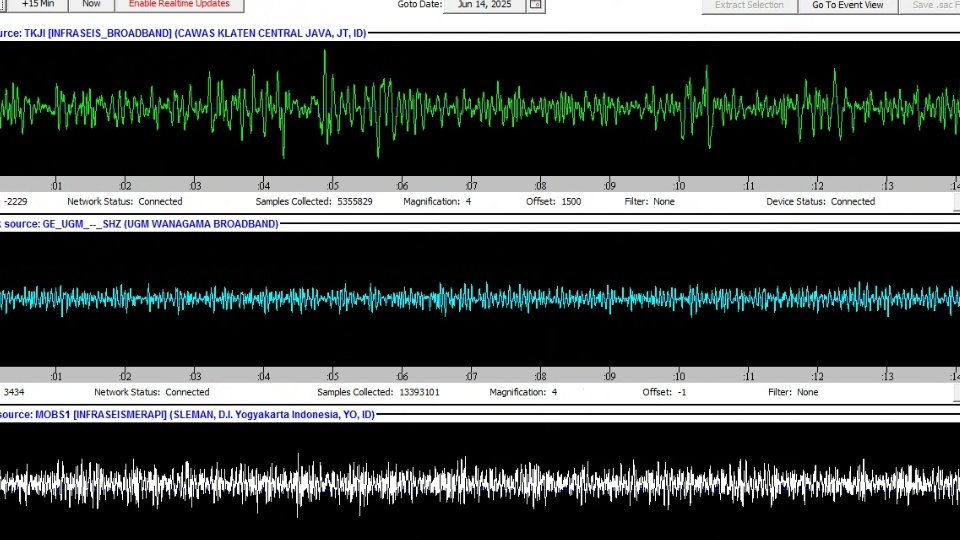Click Samples Collected 13393101
Viewport: 960px width, 540px height.
378,392
